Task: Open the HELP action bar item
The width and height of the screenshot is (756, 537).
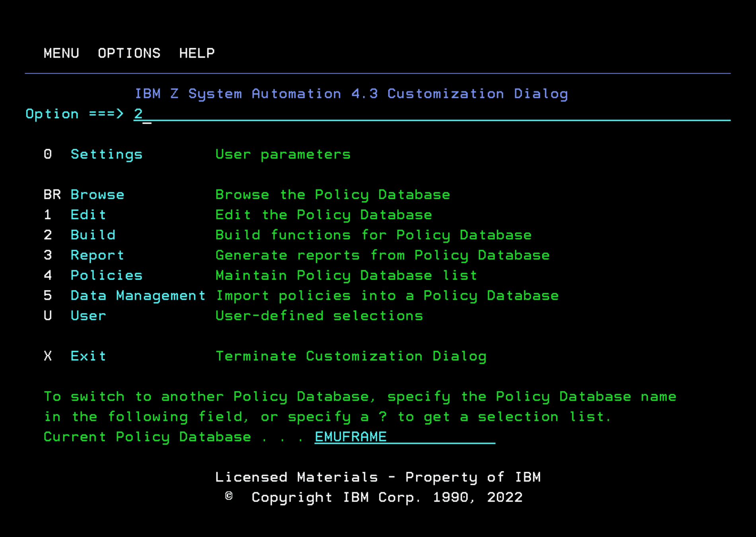Action: (x=197, y=53)
